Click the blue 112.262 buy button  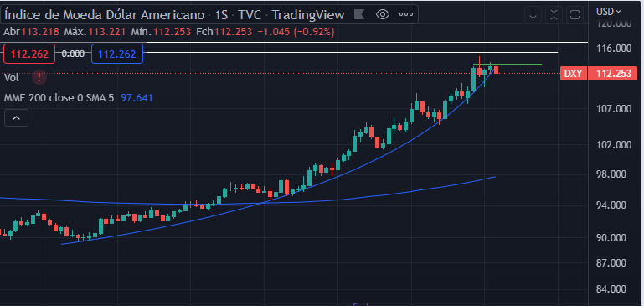point(117,54)
